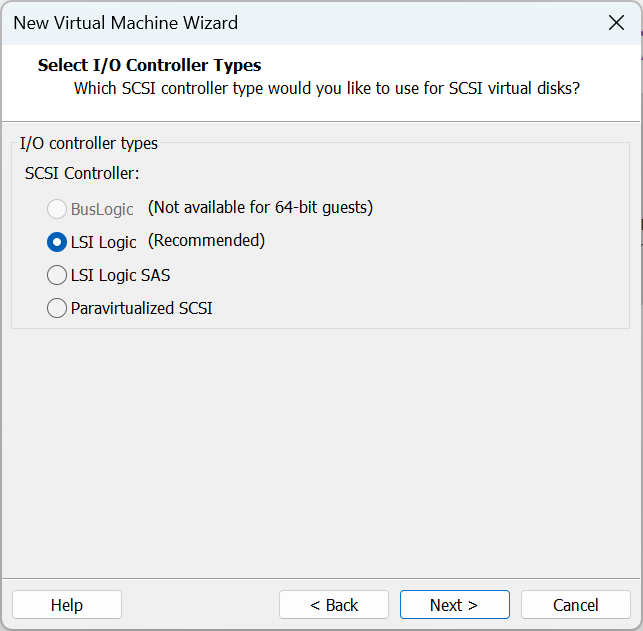
Task: Click the 'Select I/O Controller Types' heading
Action: (149, 66)
